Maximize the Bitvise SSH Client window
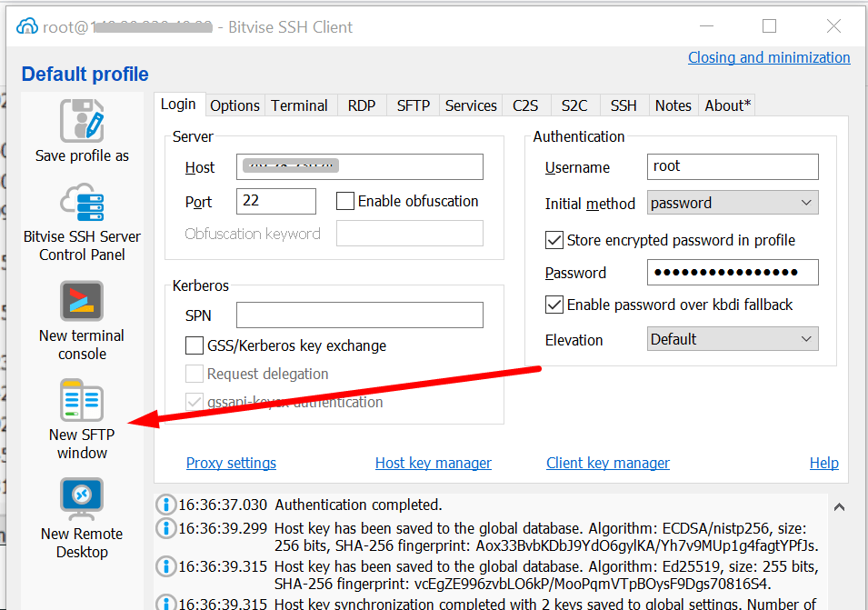This screenshot has width=868, height=610. pyautogui.click(x=769, y=26)
